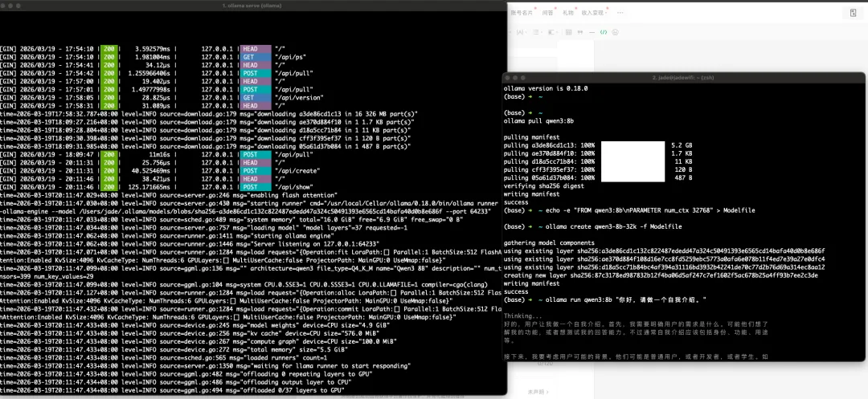Click the GET badge on the "/api/ps" row
Image resolution: width=868 pixels, height=399 pixels.
pos(256,57)
